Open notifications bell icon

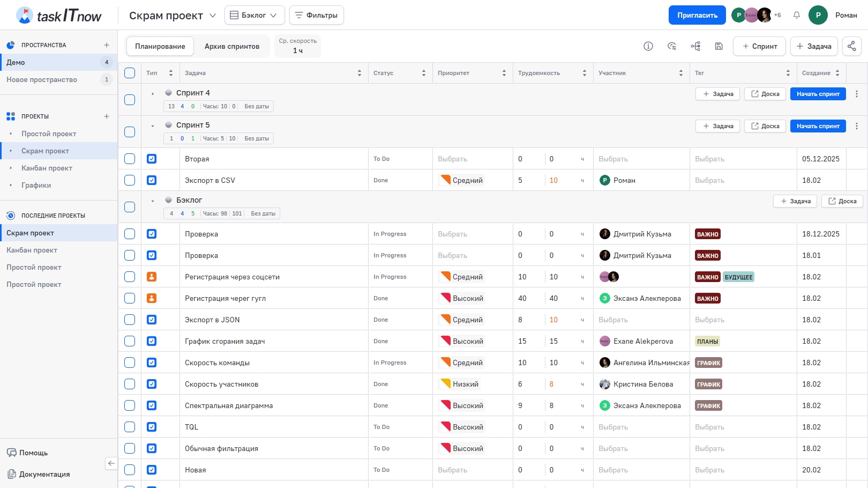point(797,15)
